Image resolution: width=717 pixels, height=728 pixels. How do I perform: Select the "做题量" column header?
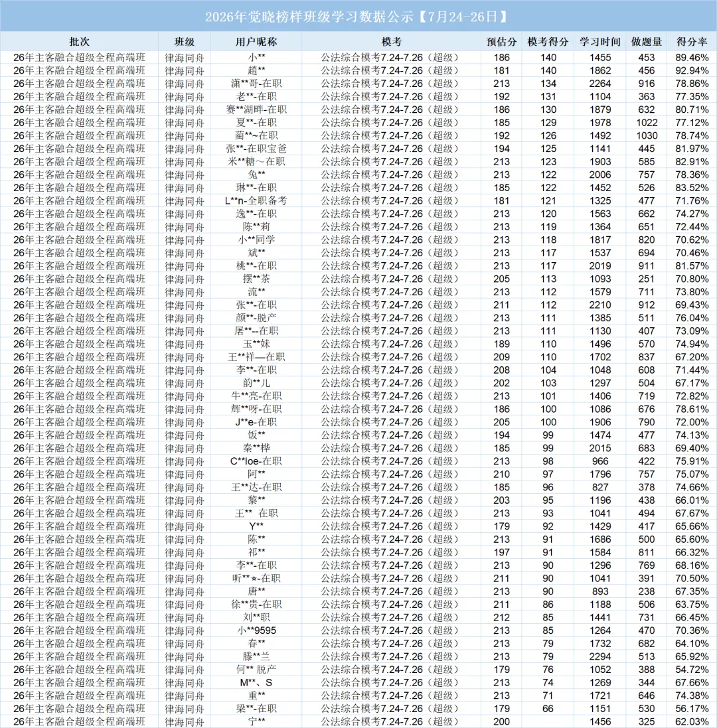point(647,42)
